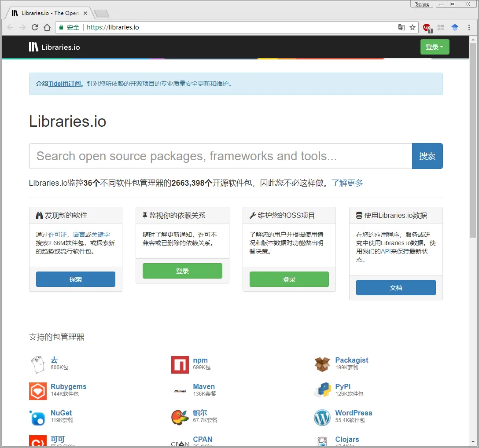Screen dimensions: 479x448
Task: Click the Bruce profile button in title bar
Action: tap(422, 4)
